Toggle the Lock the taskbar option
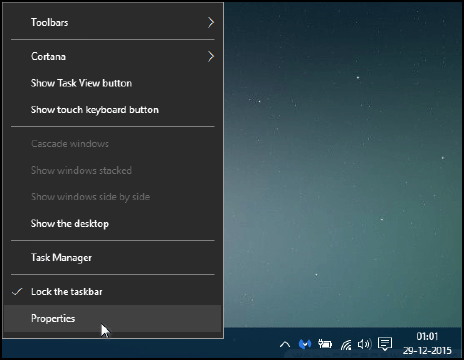 click(x=113, y=292)
